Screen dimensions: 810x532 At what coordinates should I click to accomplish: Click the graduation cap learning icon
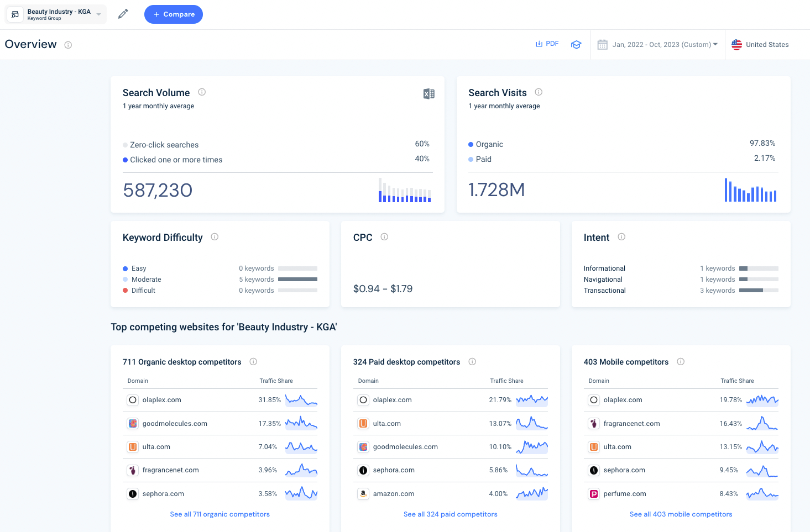click(x=576, y=45)
